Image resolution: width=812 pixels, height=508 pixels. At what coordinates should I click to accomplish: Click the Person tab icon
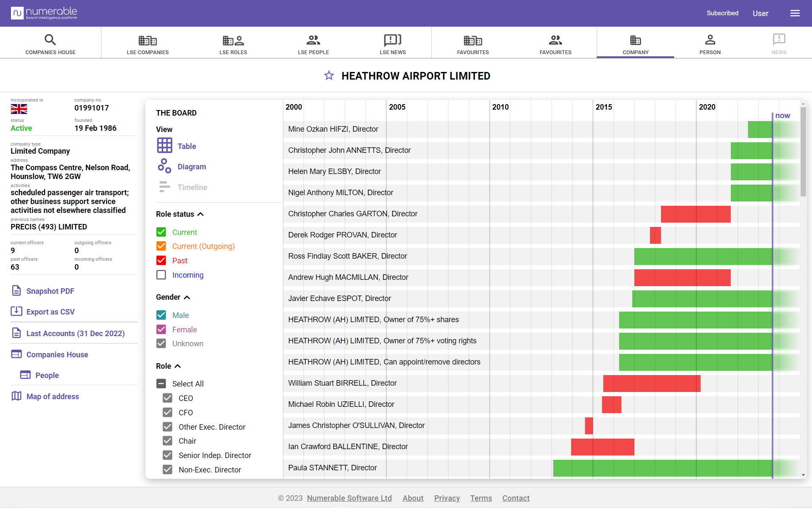710,40
